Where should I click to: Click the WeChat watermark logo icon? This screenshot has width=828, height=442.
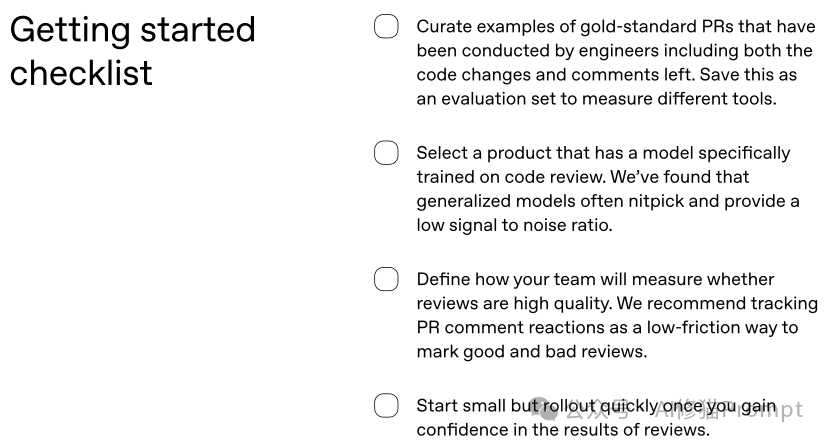(546, 409)
